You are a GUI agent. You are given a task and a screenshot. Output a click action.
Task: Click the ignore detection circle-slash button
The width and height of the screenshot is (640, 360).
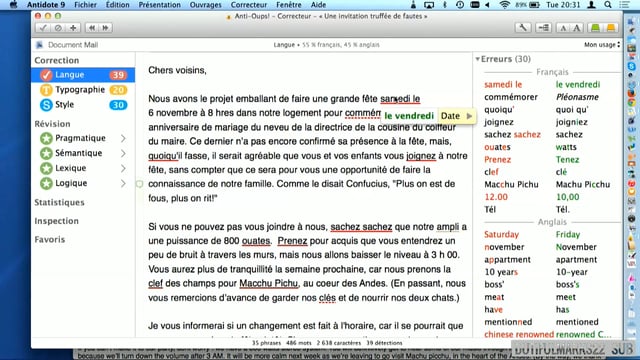[x=58, y=28]
